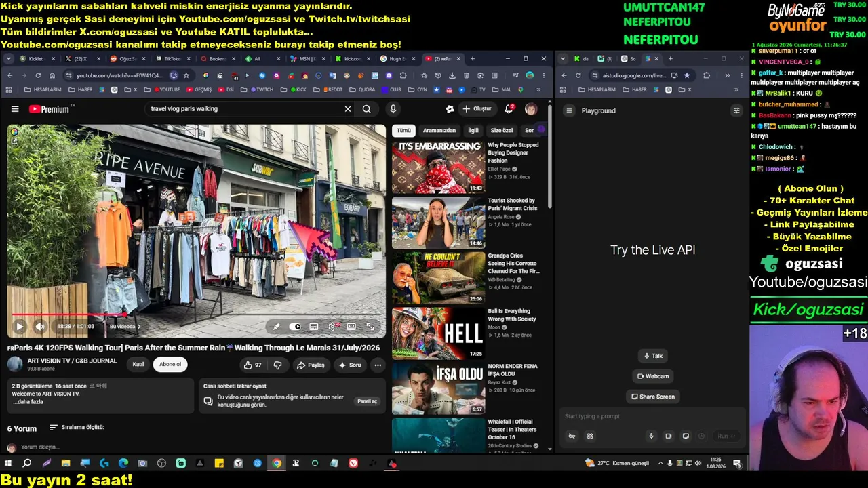The height and width of the screenshot is (488, 868).
Task: Open Tourist Shocked by Paris' Migrant Crisis video
Action: [x=439, y=223]
